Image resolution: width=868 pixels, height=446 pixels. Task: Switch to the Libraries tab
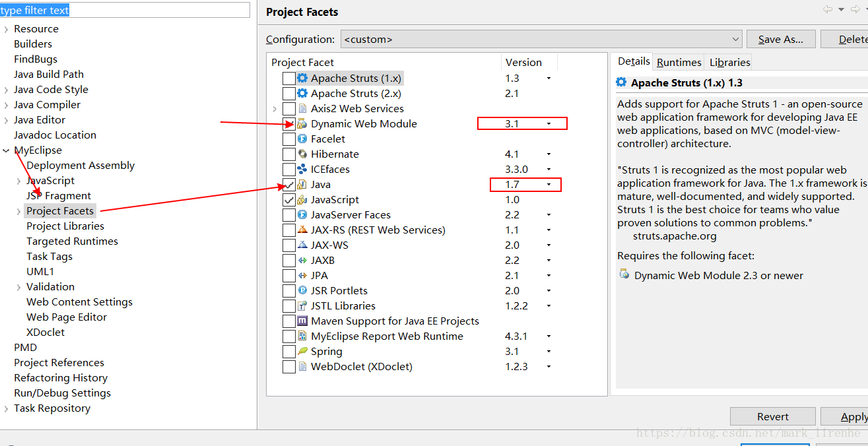click(729, 62)
